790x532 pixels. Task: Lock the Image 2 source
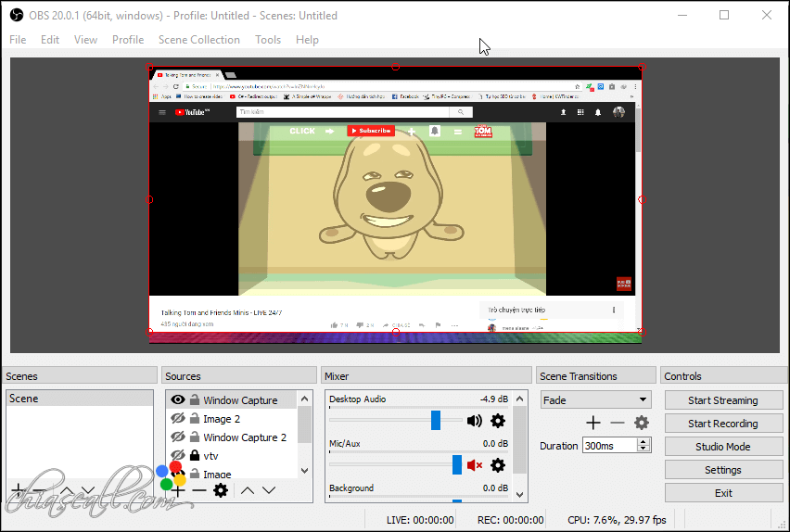[195, 418]
